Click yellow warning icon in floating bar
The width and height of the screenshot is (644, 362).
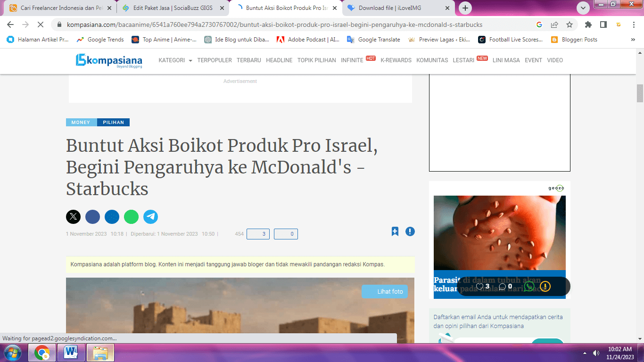point(545,286)
